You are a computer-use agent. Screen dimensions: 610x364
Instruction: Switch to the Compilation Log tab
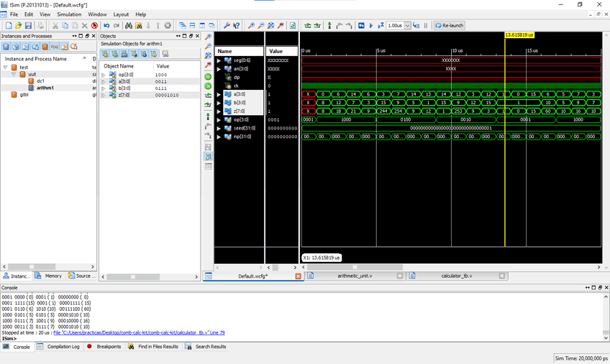click(x=63, y=347)
